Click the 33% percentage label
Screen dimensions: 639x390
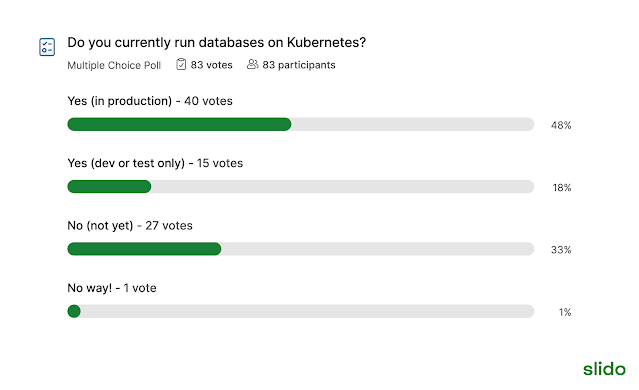pos(561,250)
